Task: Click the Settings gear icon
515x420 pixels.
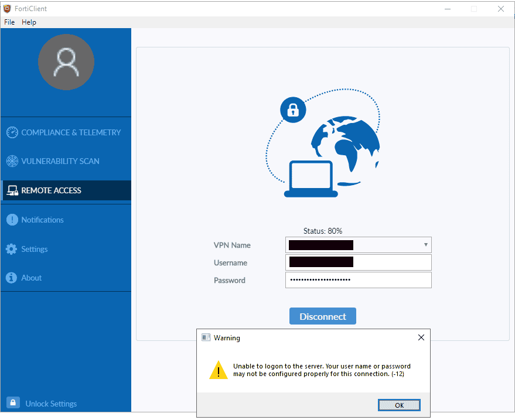Action: pyautogui.click(x=12, y=249)
